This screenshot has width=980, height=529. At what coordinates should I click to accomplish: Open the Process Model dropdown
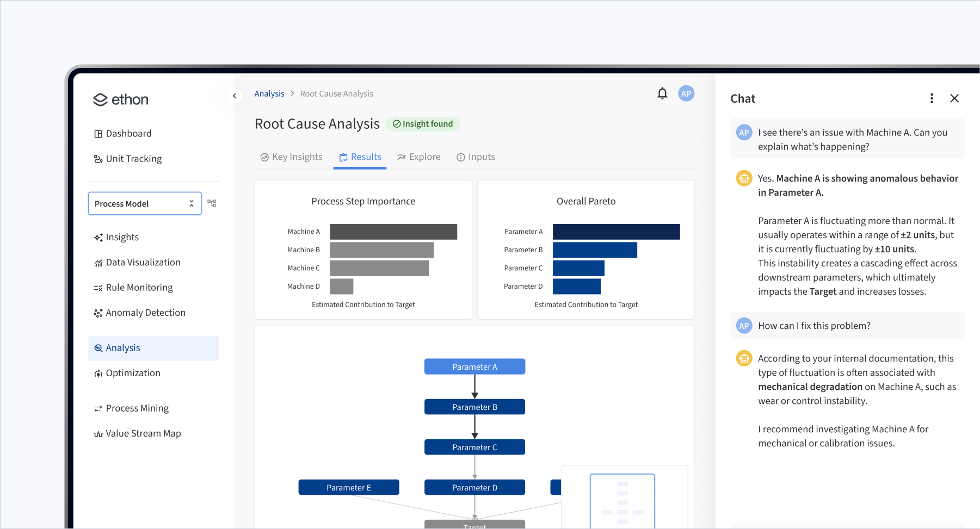tap(145, 203)
